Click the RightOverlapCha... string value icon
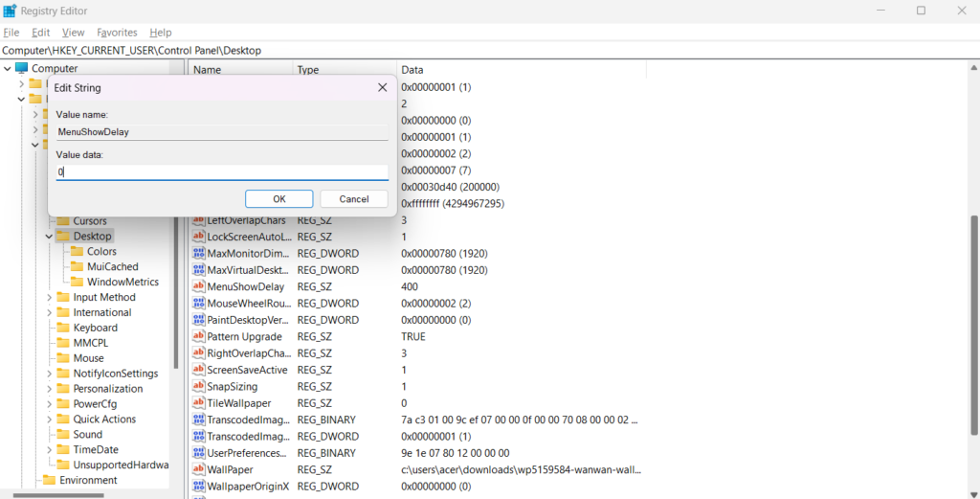980x499 pixels. pyautogui.click(x=199, y=353)
